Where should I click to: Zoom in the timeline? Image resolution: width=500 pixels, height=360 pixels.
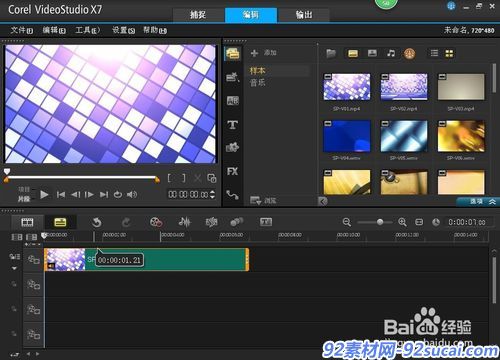402,222
